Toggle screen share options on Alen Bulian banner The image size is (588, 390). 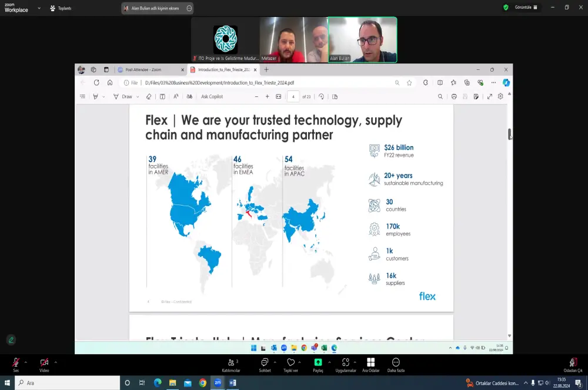pyautogui.click(x=189, y=8)
